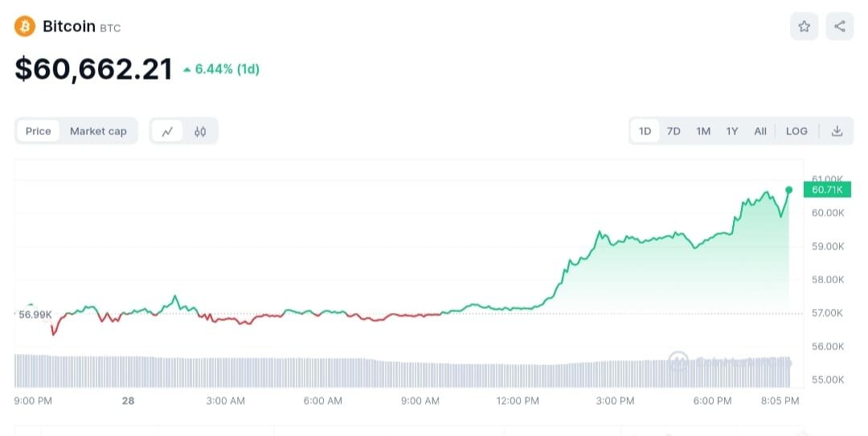Image resolution: width=868 pixels, height=436 pixels.
Task: Switch to line chart view icon
Action: [167, 131]
